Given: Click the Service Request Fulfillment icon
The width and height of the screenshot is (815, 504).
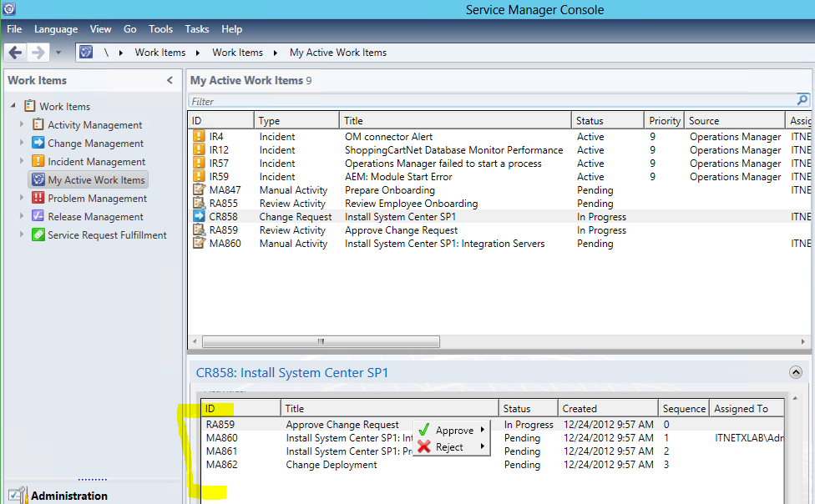Looking at the screenshot, I should 38,235.
